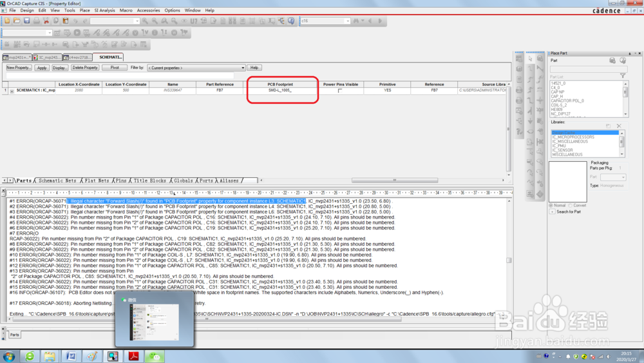Viewport: 644px width, 363px height.
Task: Open the c16 search text dropdown
Action: [348, 21]
